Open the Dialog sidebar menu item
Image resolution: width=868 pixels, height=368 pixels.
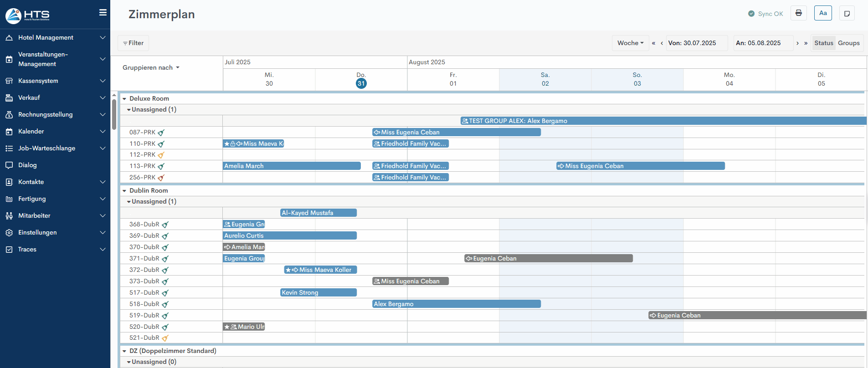tap(27, 165)
